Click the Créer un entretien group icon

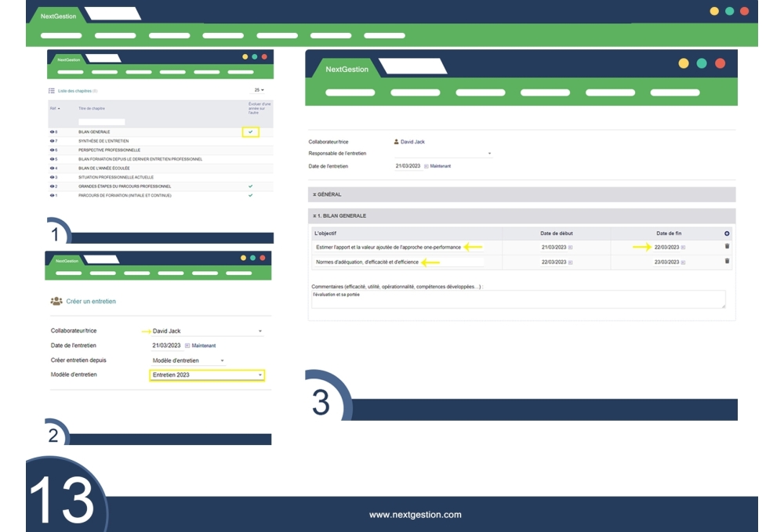coord(56,301)
